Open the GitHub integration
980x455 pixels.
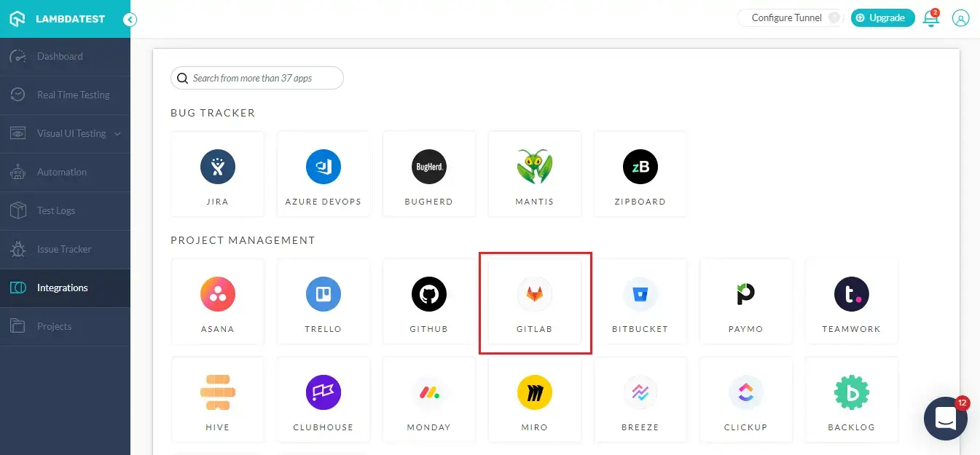(x=428, y=295)
